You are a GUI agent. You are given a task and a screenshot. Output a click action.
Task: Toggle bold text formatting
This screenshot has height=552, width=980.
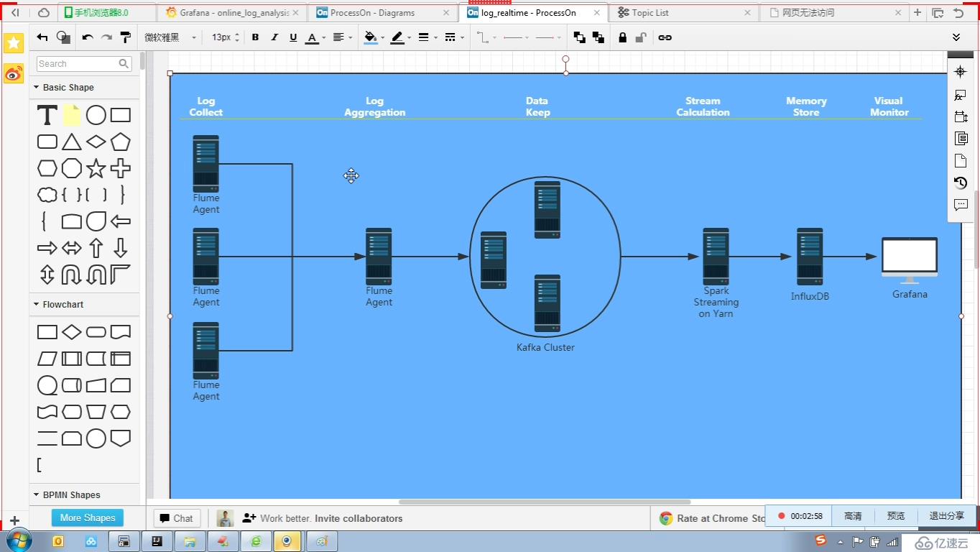point(255,37)
